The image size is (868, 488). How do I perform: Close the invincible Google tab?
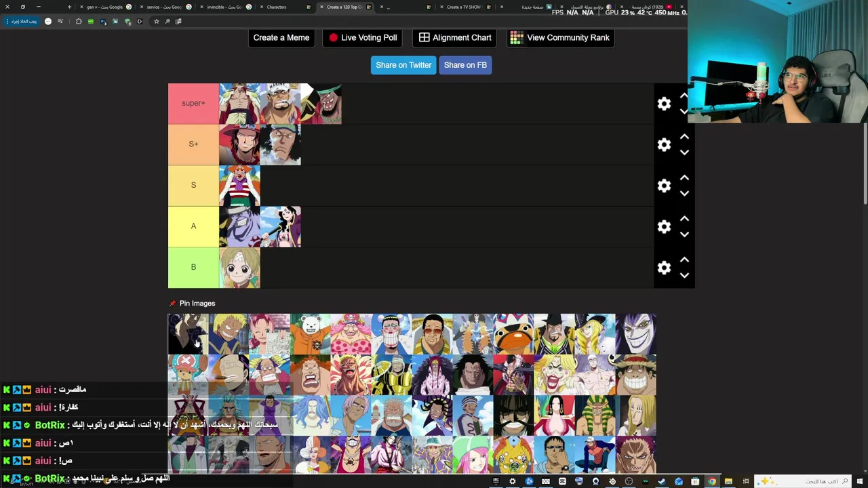coord(201,7)
